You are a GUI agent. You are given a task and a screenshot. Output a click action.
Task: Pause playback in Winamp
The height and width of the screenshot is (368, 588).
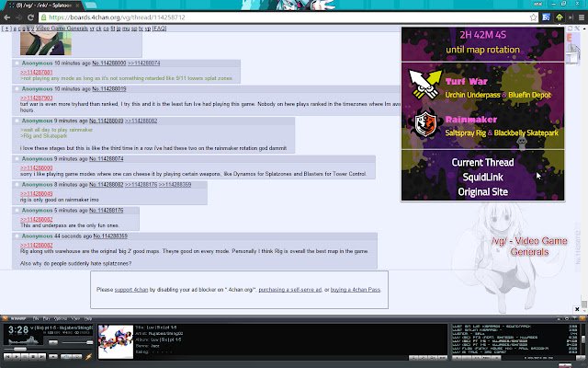coord(25,356)
